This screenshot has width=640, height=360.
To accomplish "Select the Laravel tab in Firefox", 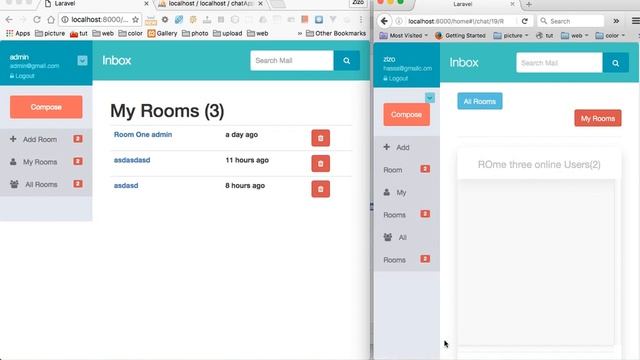I will [x=462, y=4].
